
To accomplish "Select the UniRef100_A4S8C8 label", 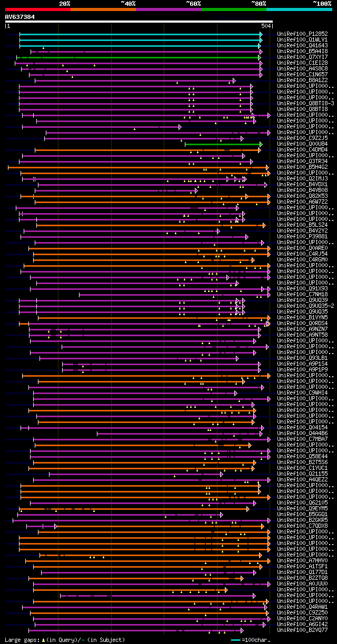I will [303, 68].
